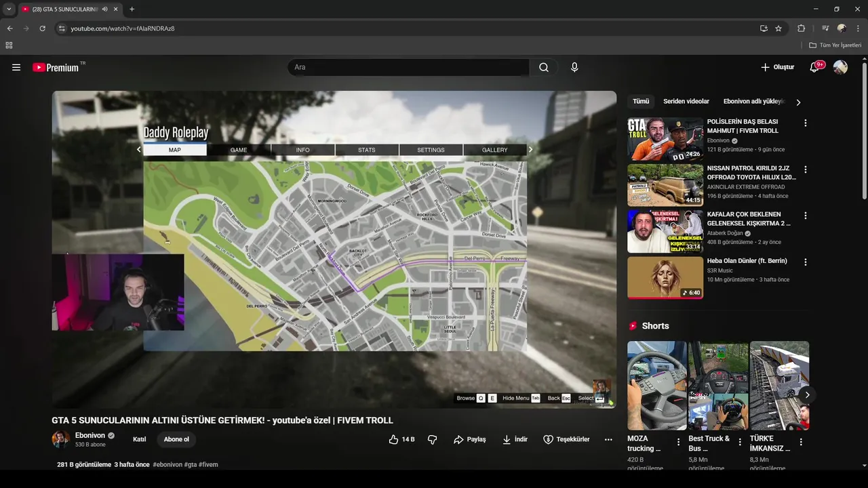Click the video title text

[x=222, y=420]
